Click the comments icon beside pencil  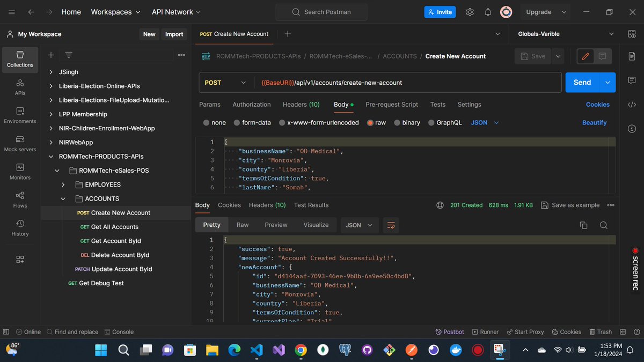coord(602,56)
